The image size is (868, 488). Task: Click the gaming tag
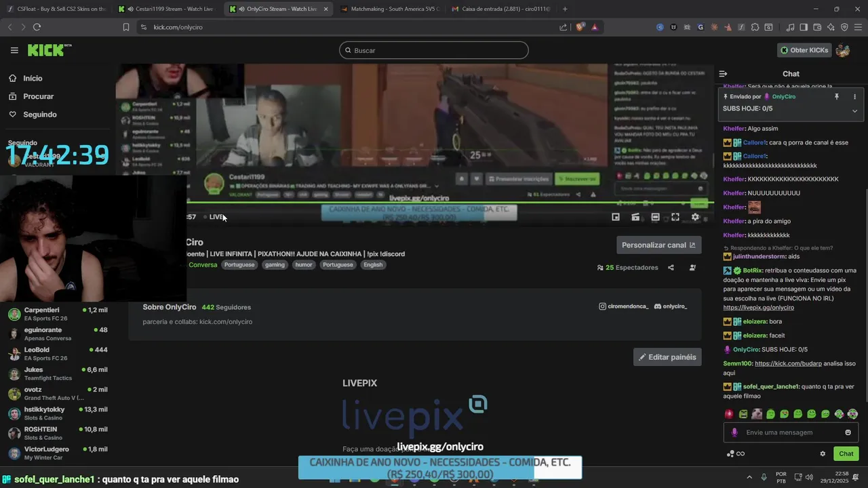(275, 265)
